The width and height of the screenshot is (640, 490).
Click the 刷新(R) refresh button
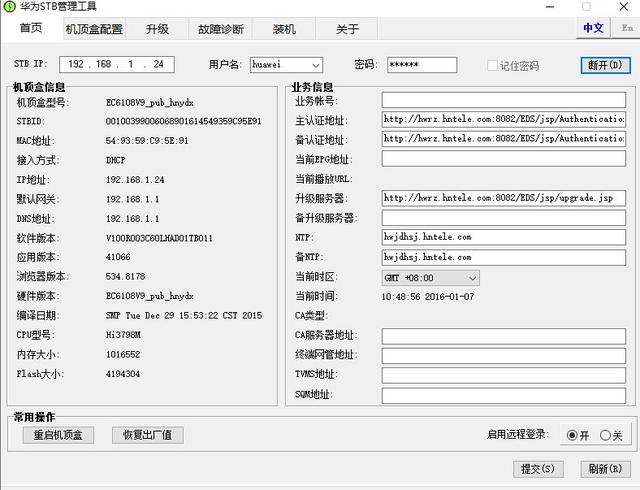point(606,469)
